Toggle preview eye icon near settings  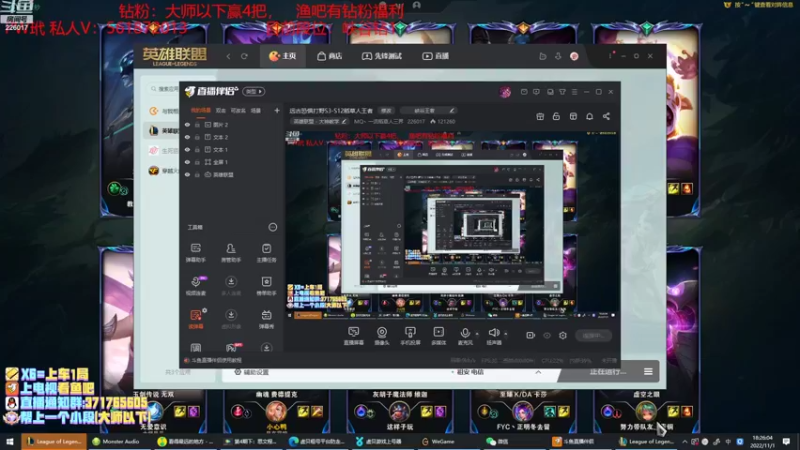[x=547, y=335]
